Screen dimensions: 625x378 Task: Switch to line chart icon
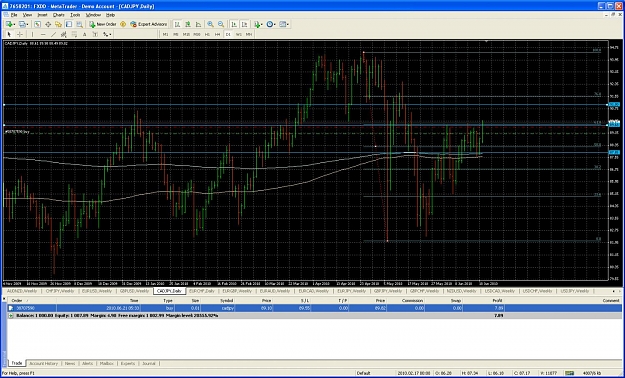pyautogui.click(x=198, y=24)
